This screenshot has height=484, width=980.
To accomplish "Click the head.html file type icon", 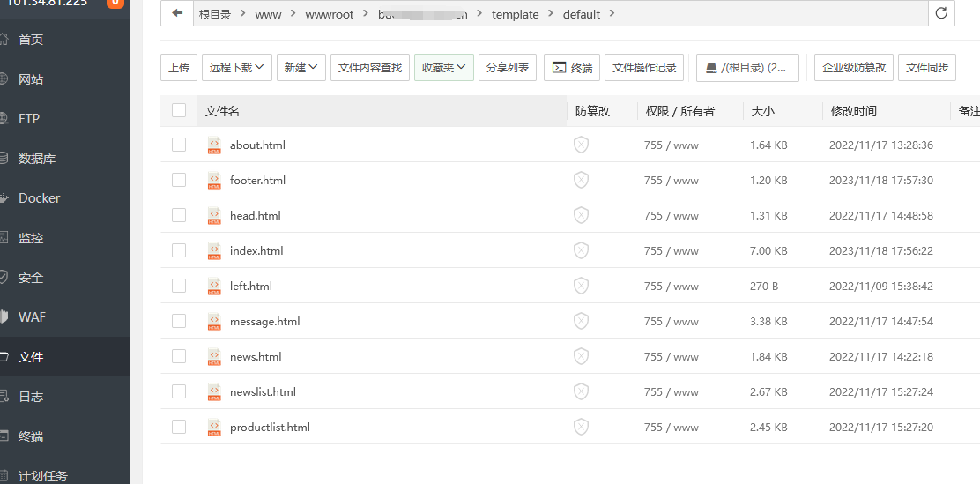I will pos(214,216).
